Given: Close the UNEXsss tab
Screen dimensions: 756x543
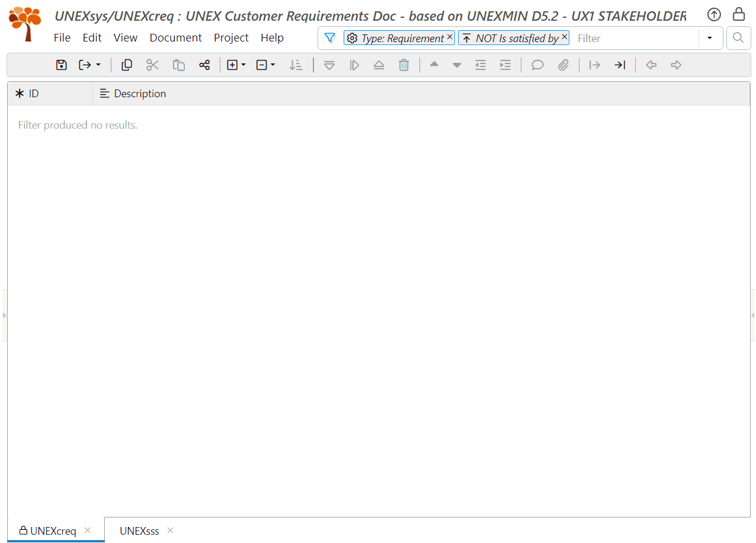Looking at the screenshot, I should click(171, 530).
